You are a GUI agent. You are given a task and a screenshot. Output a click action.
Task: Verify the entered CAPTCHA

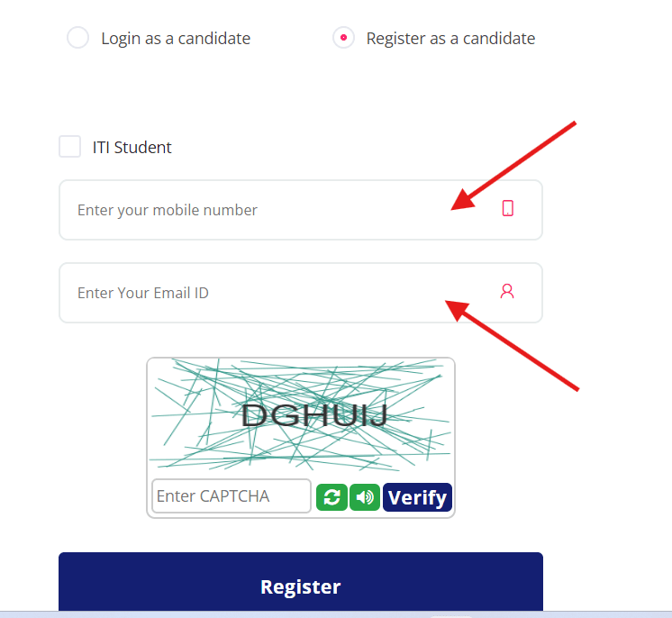(x=417, y=497)
